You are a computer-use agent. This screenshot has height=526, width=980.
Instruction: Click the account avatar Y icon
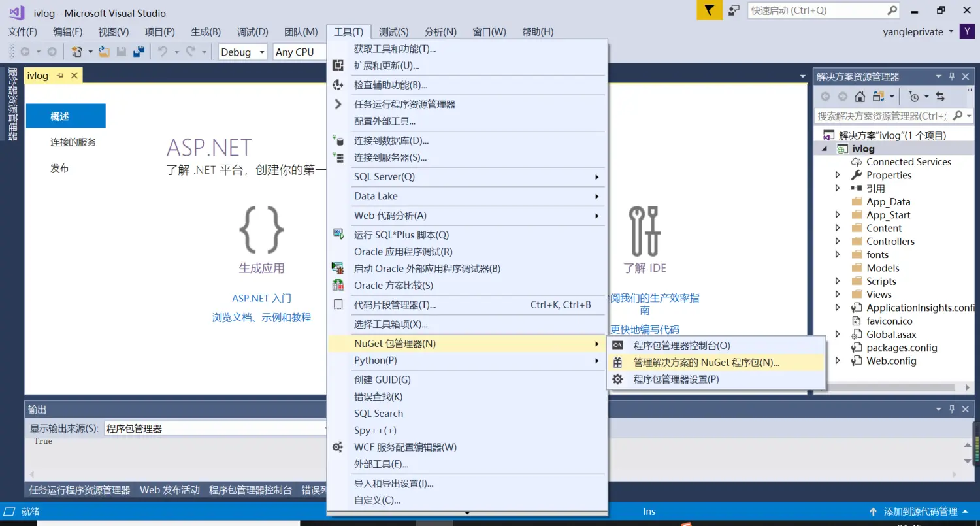(x=967, y=31)
